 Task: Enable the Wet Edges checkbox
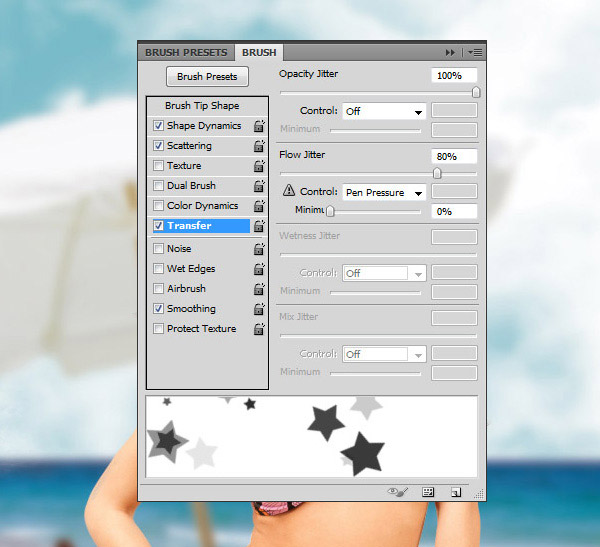click(158, 269)
